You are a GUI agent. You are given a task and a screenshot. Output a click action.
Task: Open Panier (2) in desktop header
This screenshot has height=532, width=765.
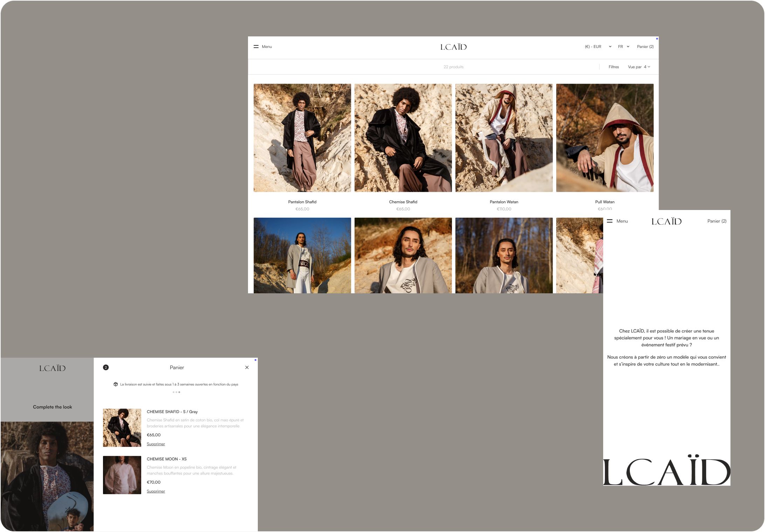(645, 47)
